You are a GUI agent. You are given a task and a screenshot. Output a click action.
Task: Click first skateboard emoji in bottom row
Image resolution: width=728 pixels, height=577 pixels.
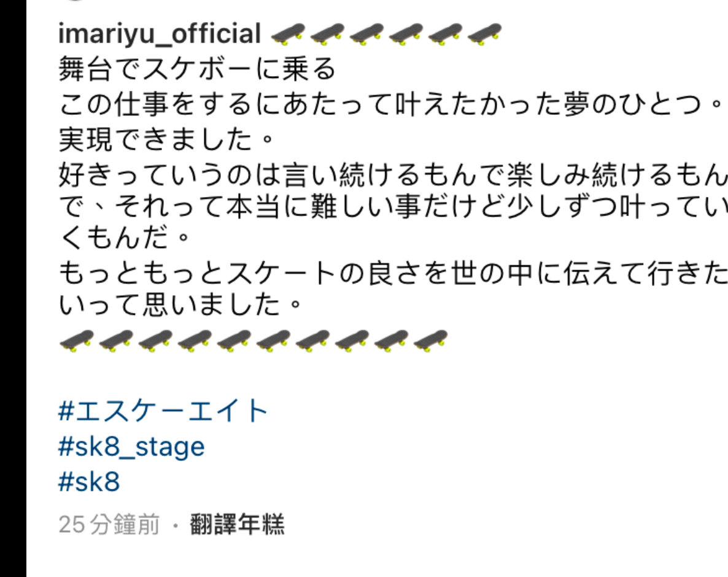pos(77,341)
